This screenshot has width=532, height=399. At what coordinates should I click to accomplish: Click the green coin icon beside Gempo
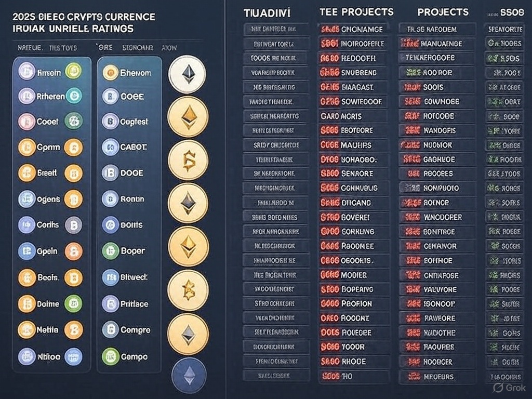point(110,356)
